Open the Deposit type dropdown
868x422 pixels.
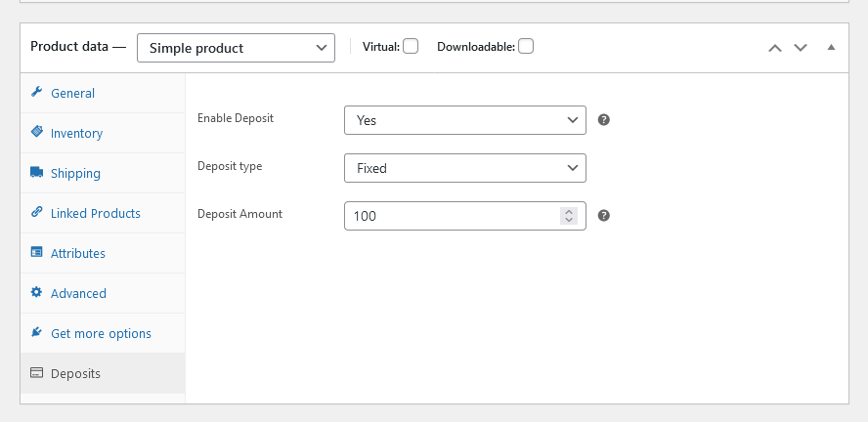click(x=465, y=168)
